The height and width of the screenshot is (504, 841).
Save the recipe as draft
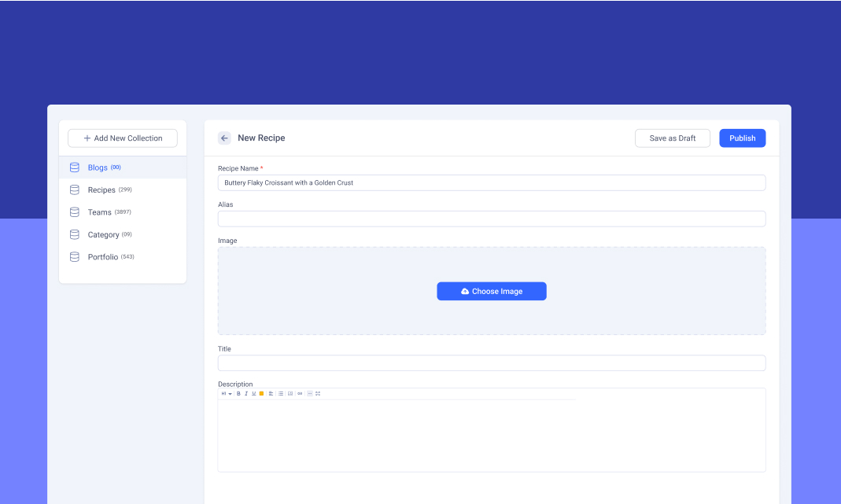click(x=672, y=138)
